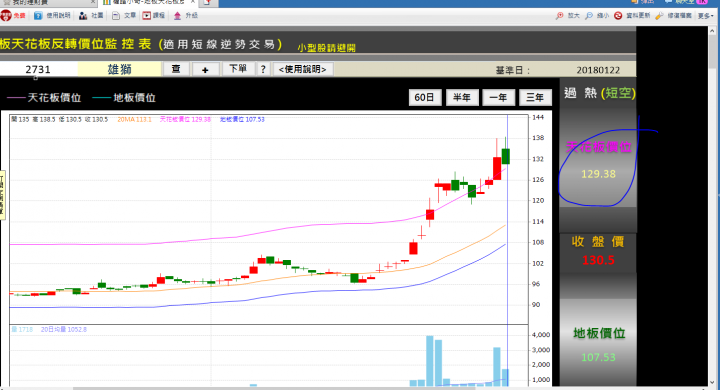Viewport: 720px width, 390px height.
Task: Close the 我的理財寶 tab
Action: pyautogui.click(x=92, y=2)
